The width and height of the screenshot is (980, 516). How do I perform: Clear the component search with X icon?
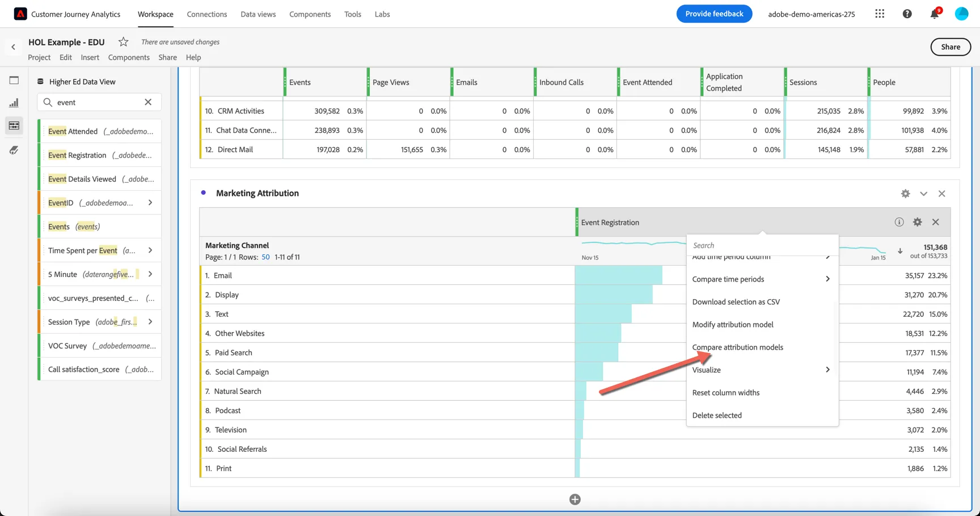pos(148,102)
